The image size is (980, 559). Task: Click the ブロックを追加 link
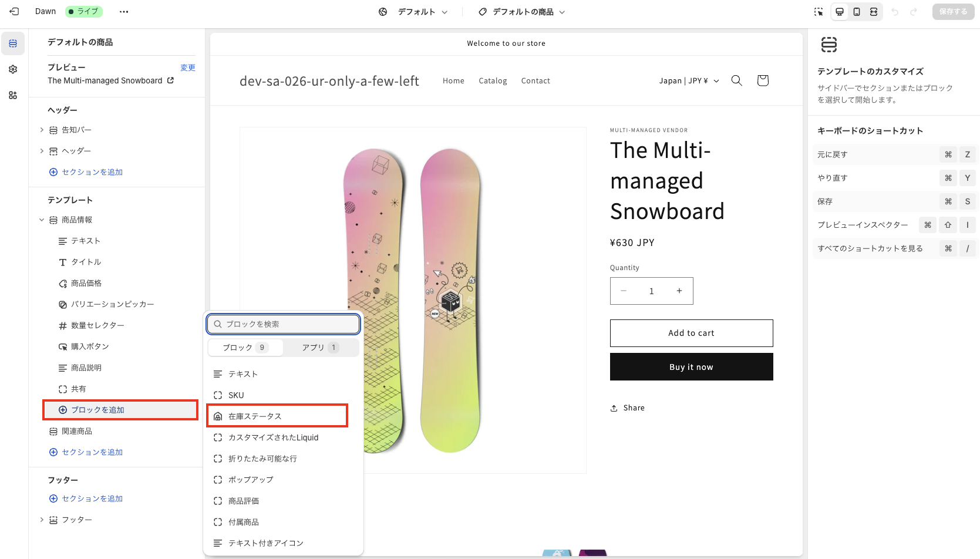[97, 410]
